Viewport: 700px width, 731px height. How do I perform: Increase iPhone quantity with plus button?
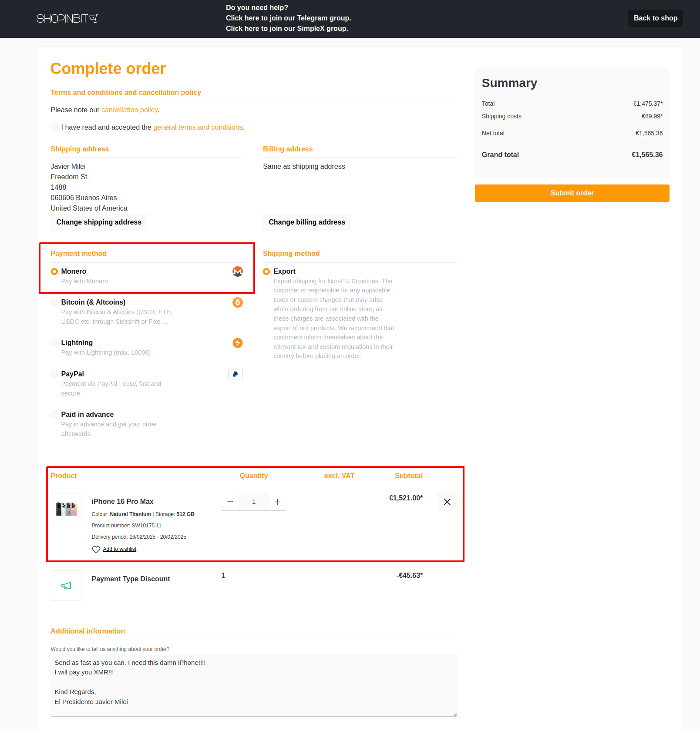[x=277, y=502]
